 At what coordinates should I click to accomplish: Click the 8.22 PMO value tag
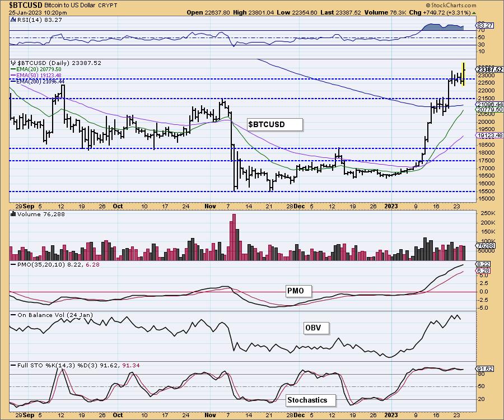483,264
